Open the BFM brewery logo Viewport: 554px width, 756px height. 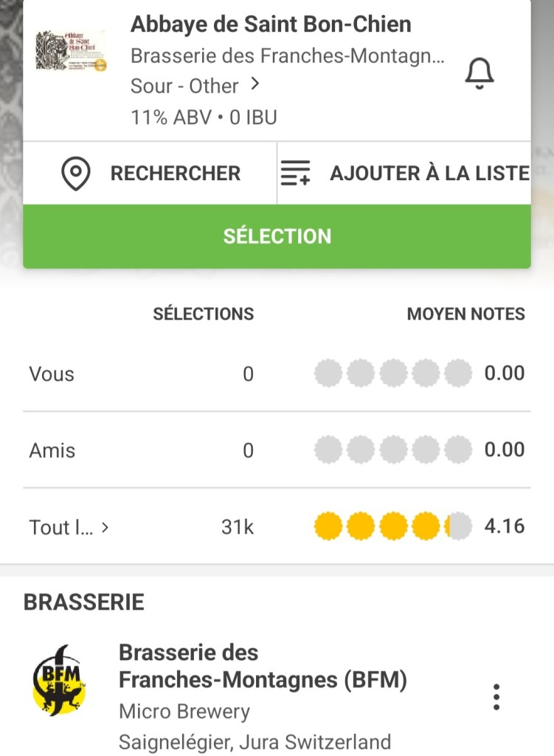(x=60, y=680)
